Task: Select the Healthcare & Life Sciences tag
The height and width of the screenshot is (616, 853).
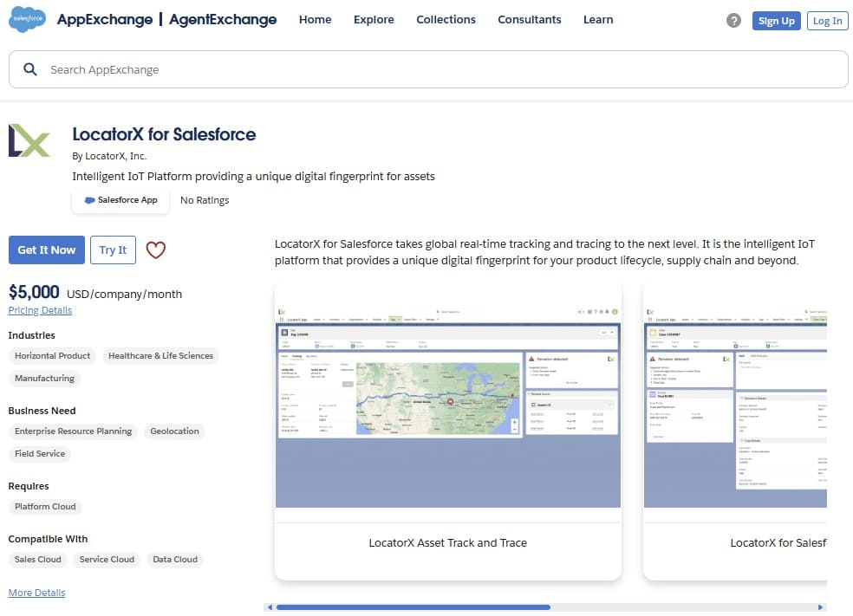Action: coord(160,355)
